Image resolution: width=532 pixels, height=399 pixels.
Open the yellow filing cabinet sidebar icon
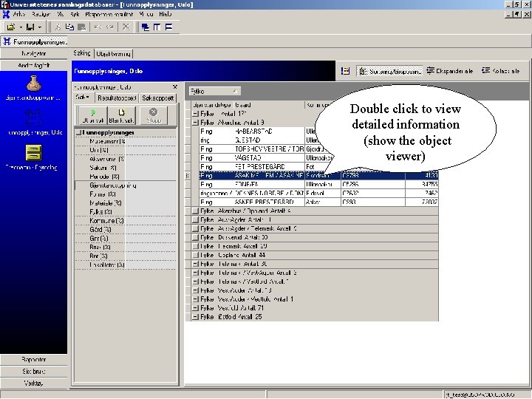tap(33, 153)
